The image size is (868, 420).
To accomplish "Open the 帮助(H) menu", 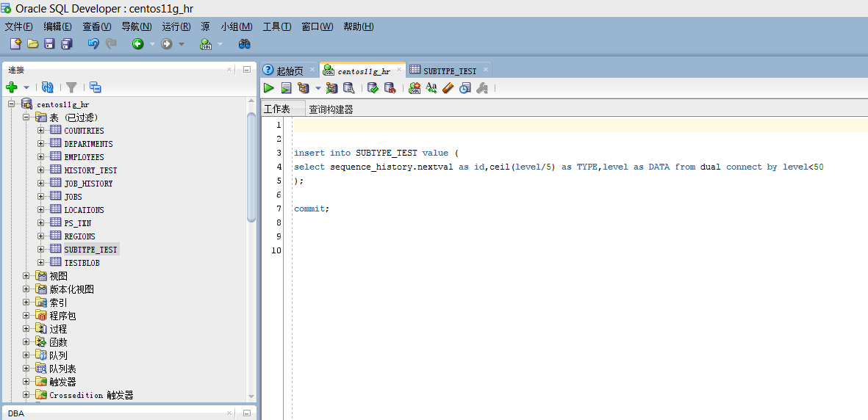I will point(359,26).
